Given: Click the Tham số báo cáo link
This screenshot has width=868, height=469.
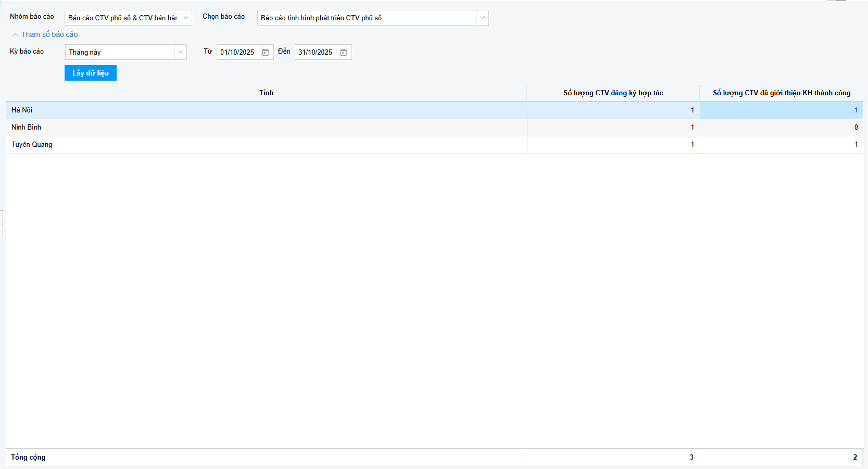Looking at the screenshot, I should 49,34.
